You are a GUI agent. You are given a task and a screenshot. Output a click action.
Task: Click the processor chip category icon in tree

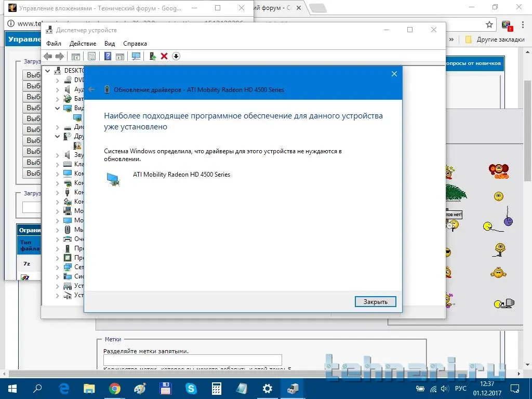tap(68, 258)
